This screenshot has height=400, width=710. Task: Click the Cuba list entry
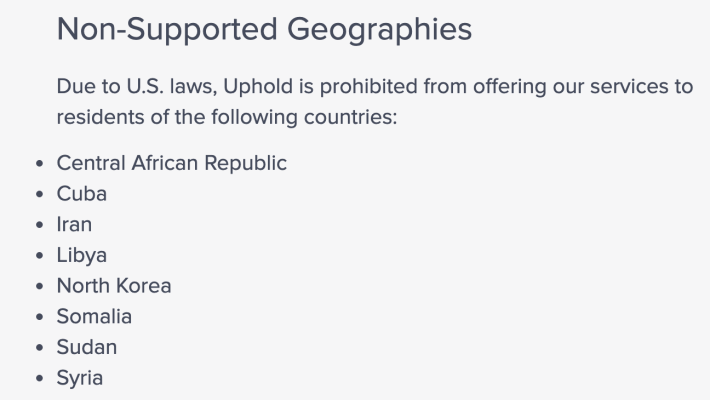pos(82,194)
